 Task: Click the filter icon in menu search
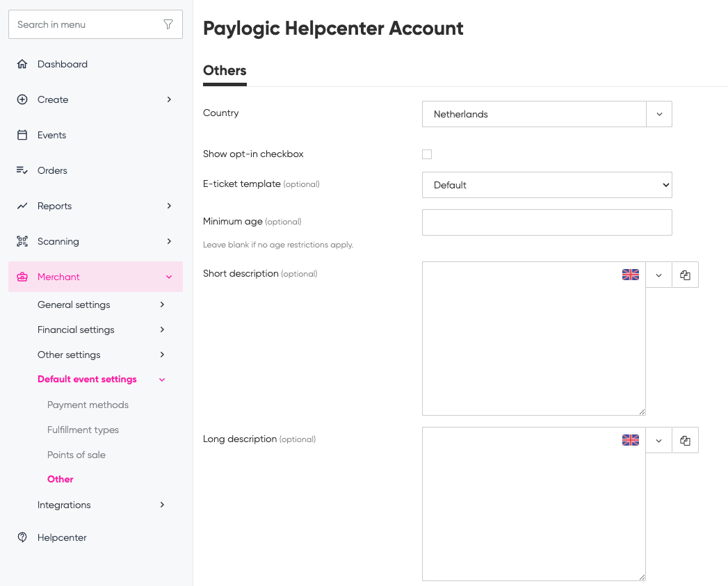point(168,24)
